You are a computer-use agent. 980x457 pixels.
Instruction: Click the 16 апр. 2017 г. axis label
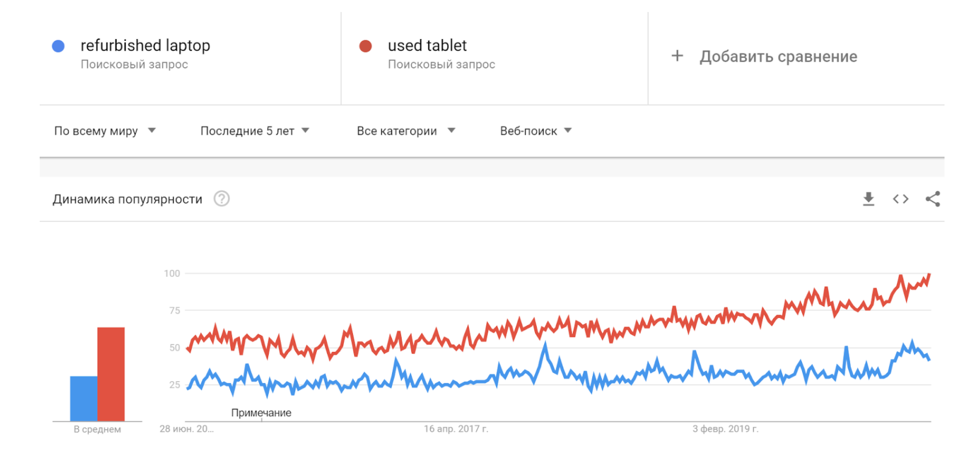pyautogui.click(x=456, y=429)
